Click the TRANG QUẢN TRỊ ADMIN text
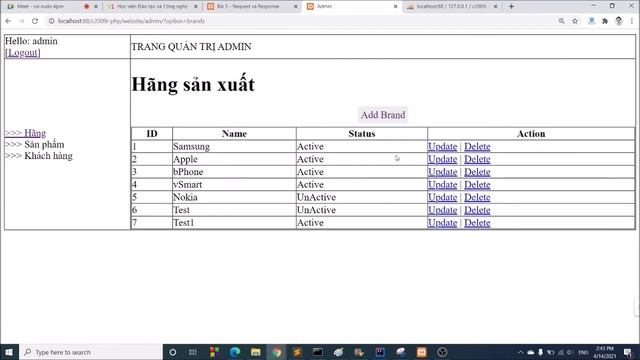The width and height of the screenshot is (640, 360). (191, 47)
